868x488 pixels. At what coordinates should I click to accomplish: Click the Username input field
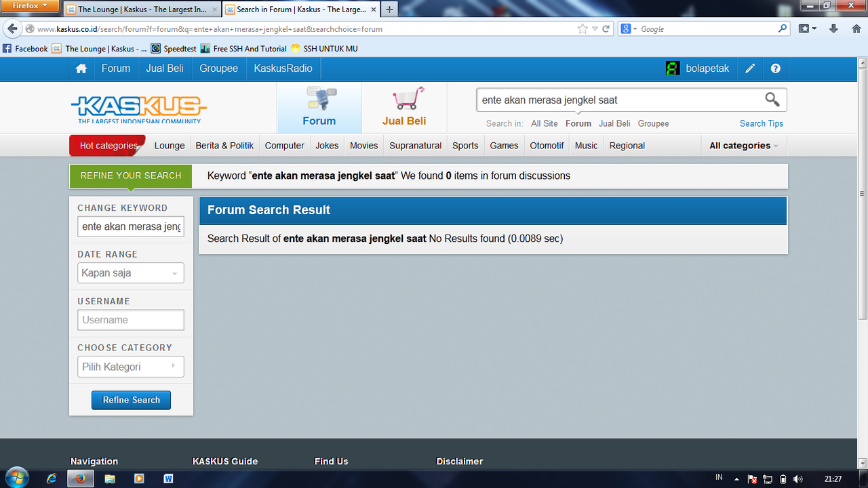pos(131,320)
